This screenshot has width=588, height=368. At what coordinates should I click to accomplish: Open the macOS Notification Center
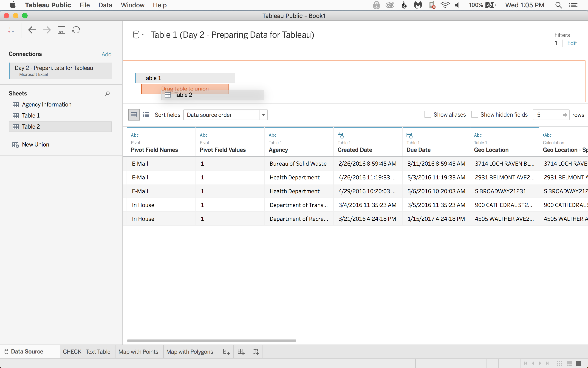(x=573, y=5)
